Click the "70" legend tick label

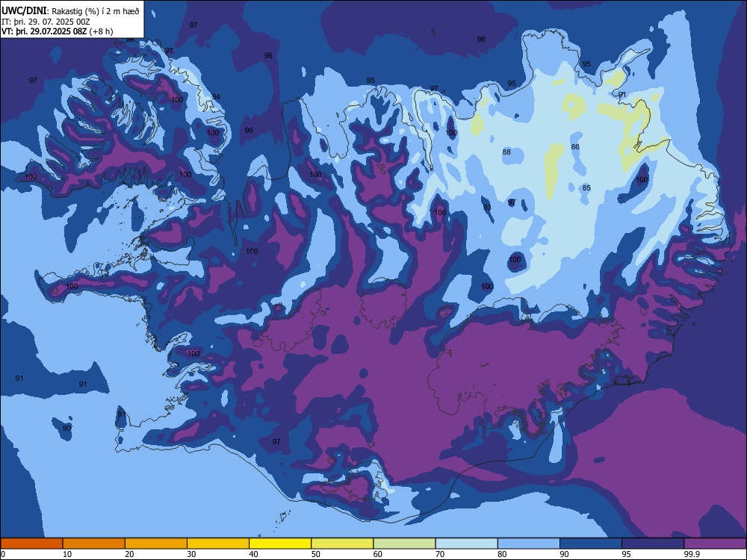click(x=440, y=554)
